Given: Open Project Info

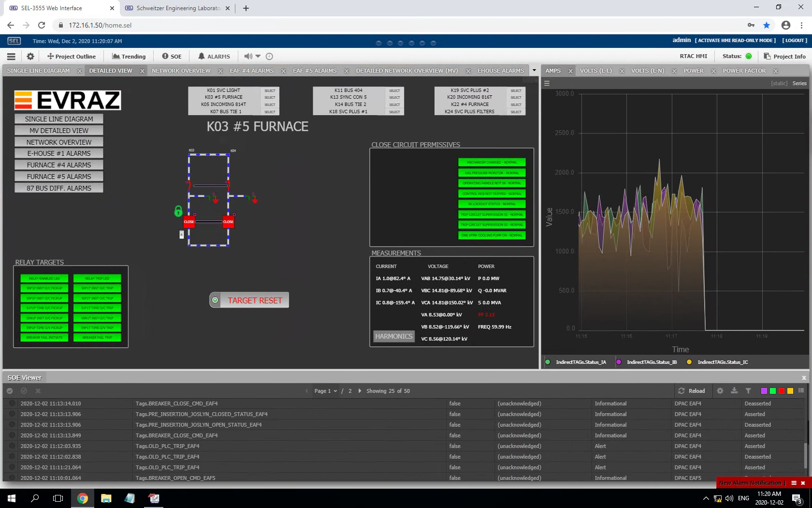Looking at the screenshot, I should tap(785, 56).
